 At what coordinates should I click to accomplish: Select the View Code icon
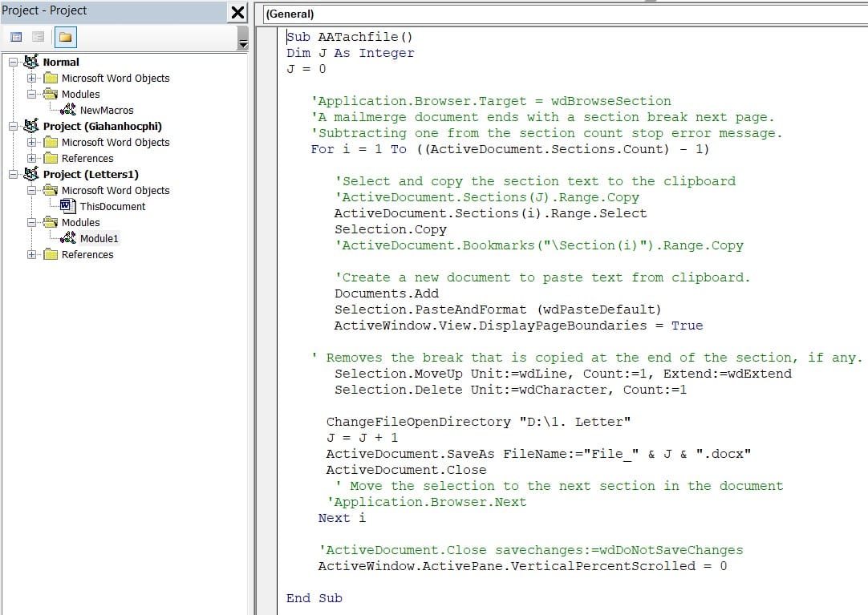tap(16, 36)
